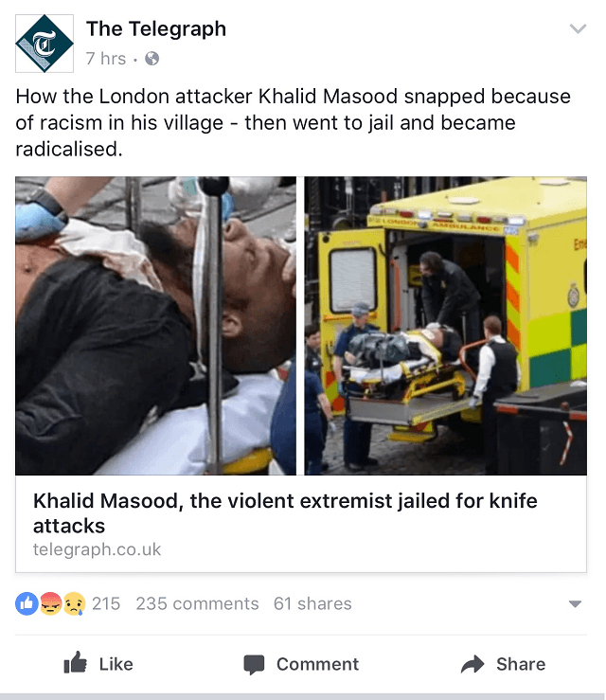Open article headline about Khalid Masood
Image resolution: width=606 pixels, height=700 pixels.
(x=285, y=513)
